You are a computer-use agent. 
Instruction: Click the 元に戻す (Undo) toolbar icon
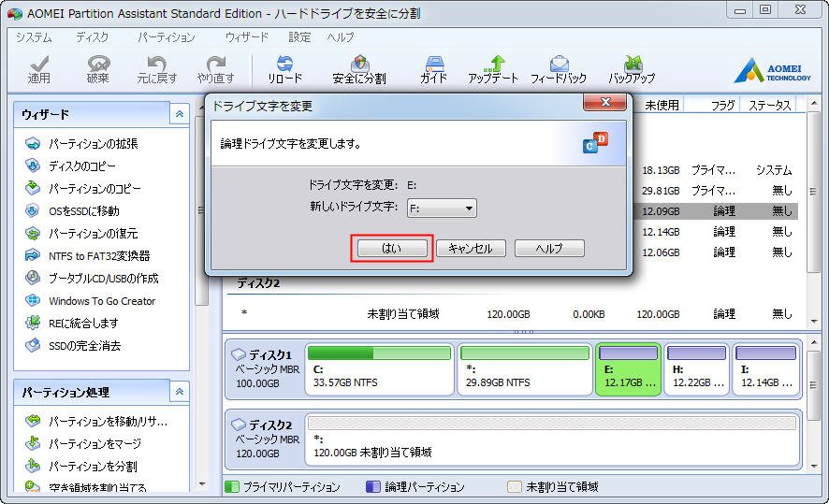[156, 70]
